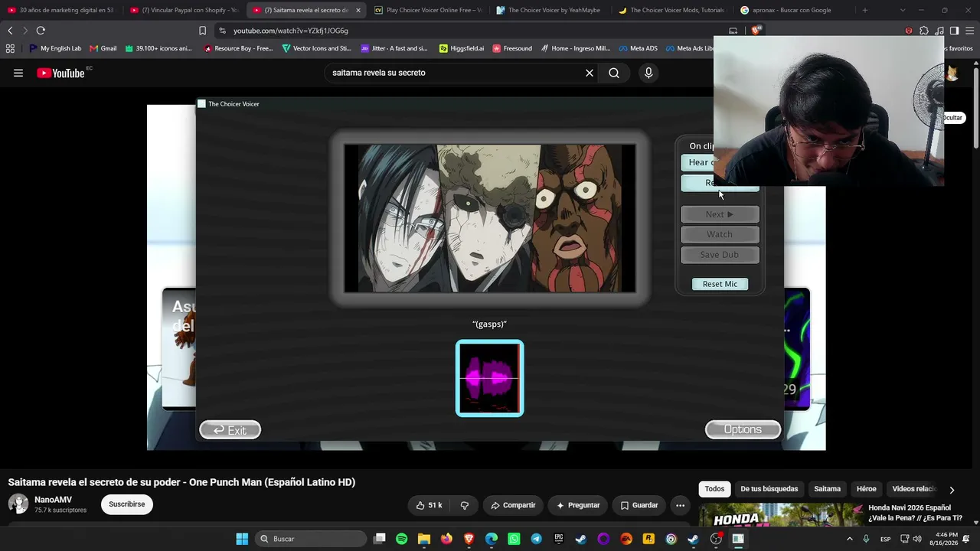The height and width of the screenshot is (551, 980).
Task: Open the YouTube guide hamburger menu
Action: pyautogui.click(x=18, y=73)
